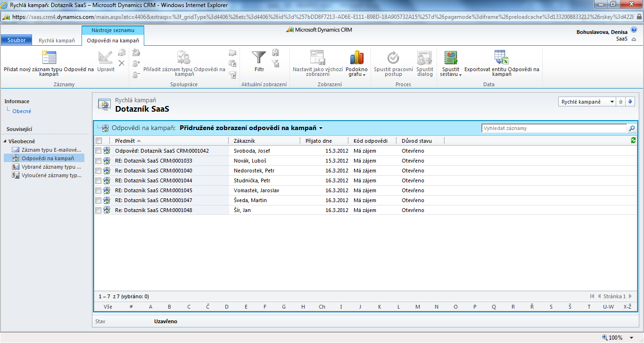Open the Soubor tab
Viewport: 644px width, 343px height.
click(17, 41)
